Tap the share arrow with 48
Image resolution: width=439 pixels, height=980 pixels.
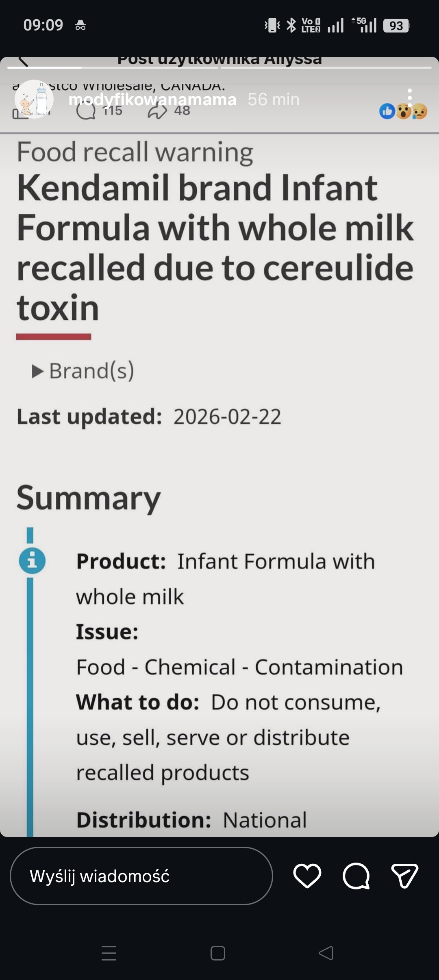click(158, 111)
